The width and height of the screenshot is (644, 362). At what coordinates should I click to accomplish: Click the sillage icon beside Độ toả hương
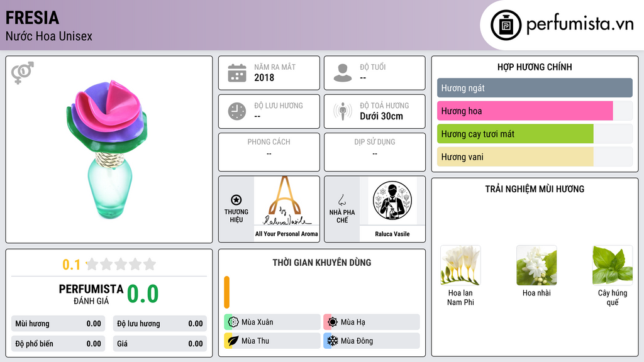343,111
